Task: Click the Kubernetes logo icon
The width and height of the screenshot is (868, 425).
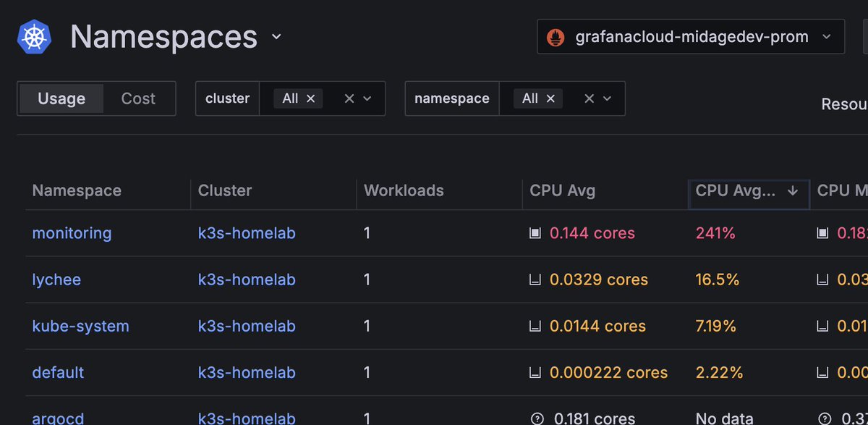Action: coord(35,37)
